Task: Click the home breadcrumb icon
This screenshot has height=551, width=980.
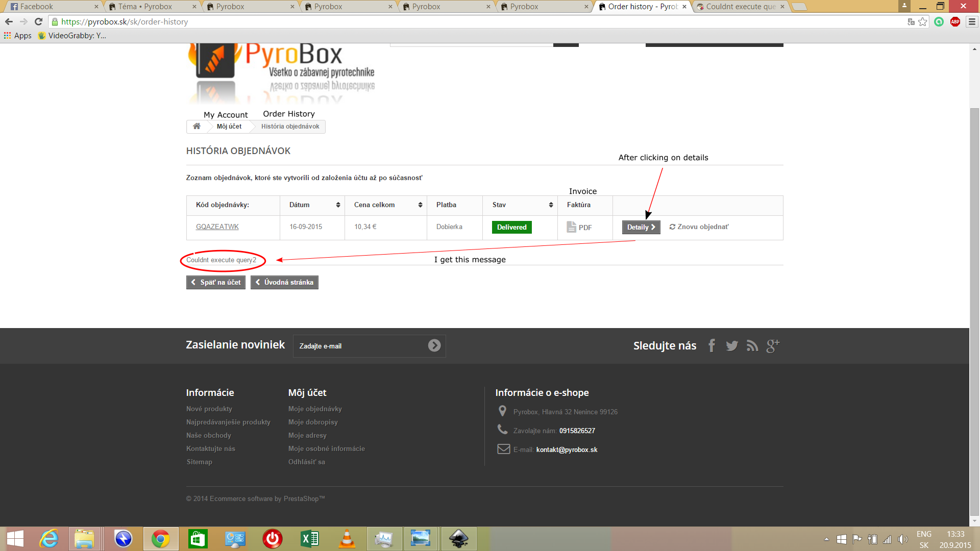Action: (197, 126)
